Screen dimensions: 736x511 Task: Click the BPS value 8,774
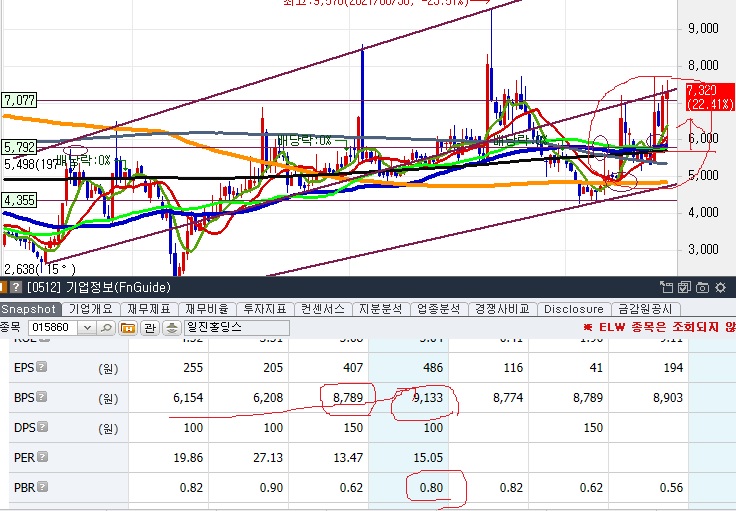pos(508,398)
